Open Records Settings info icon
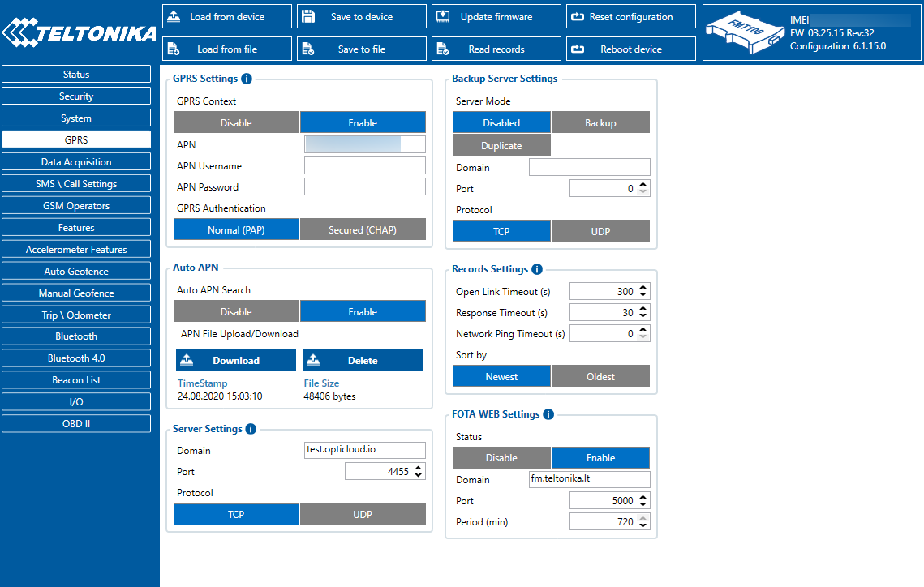 (x=537, y=269)
